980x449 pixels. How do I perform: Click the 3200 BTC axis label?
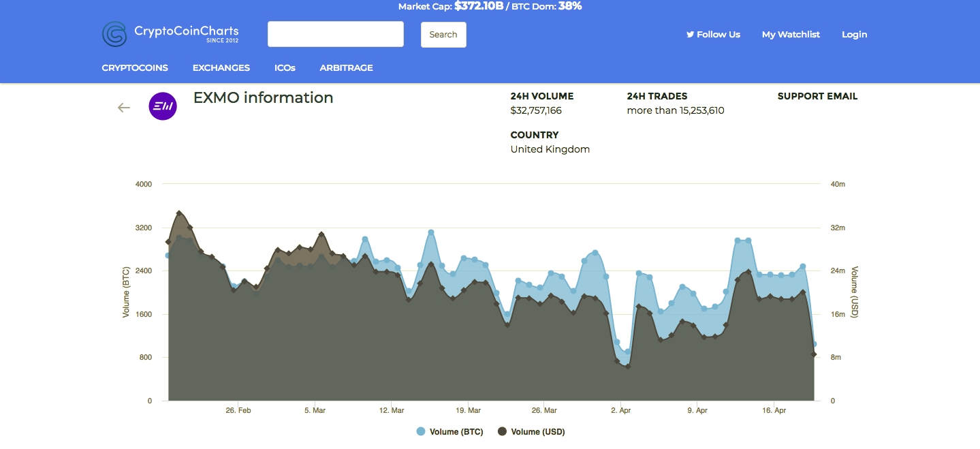tap(144, 228)
